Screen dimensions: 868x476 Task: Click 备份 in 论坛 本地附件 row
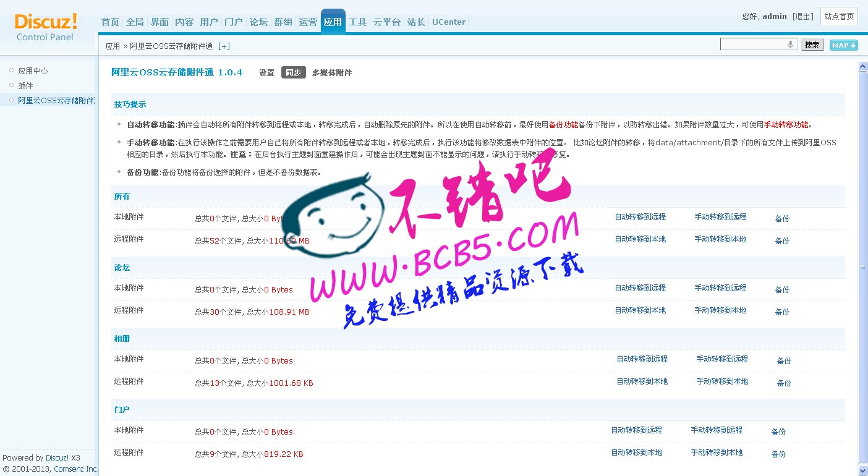pyautogui.click(x=782, y=290)
